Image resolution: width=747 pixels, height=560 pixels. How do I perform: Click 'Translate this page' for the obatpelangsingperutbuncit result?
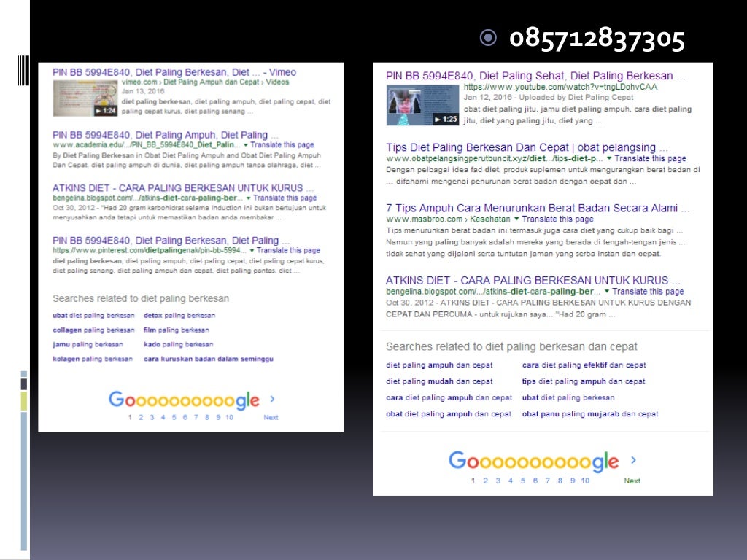[650, 158]
